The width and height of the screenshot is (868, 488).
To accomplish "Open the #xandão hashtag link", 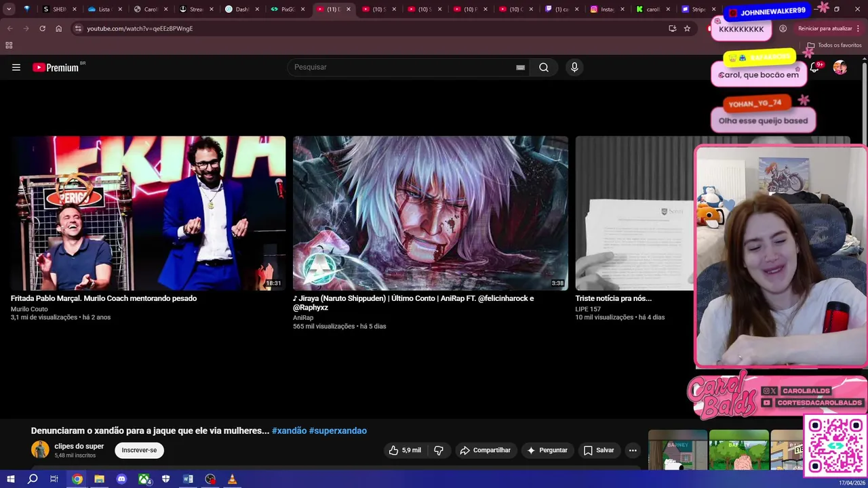I will tap(289, 431).
